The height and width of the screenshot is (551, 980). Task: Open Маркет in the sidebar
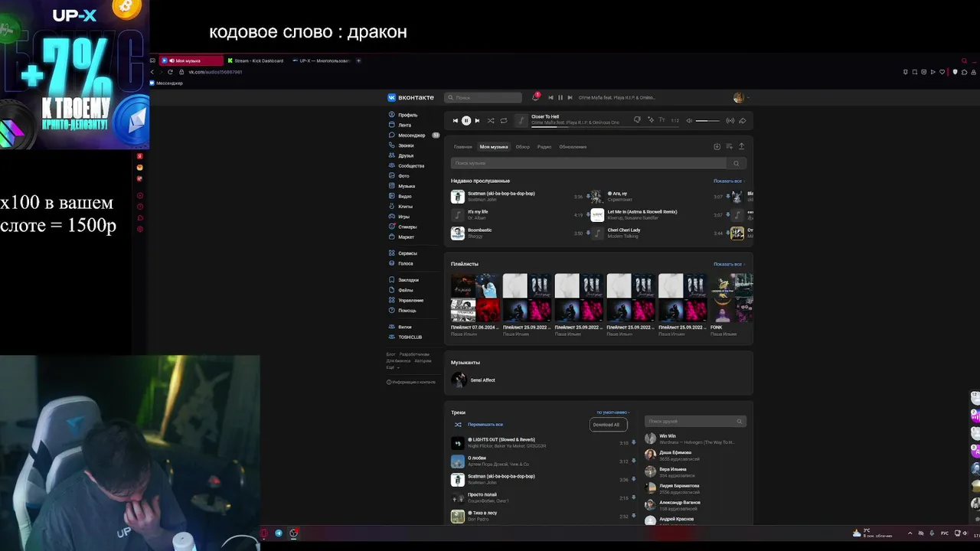click(x=406, y=237)
